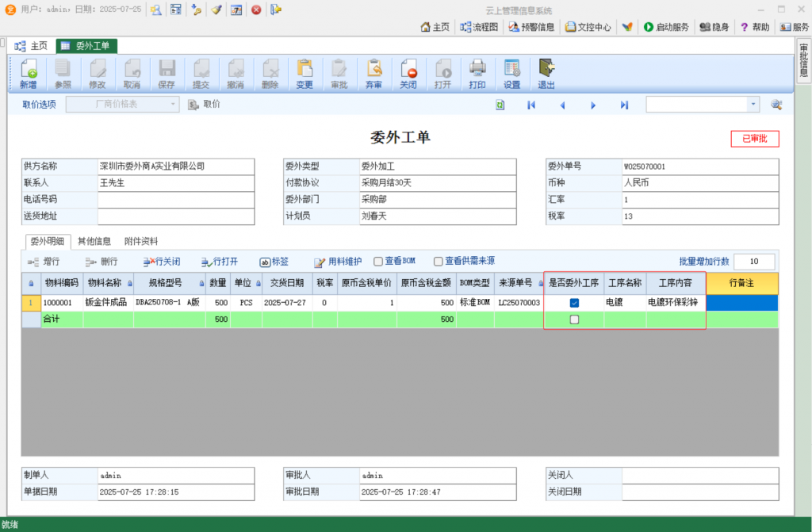This screenshot has height=532, width=812.
Task: Click the 送货地址 input field
Action: coord(176,216)
